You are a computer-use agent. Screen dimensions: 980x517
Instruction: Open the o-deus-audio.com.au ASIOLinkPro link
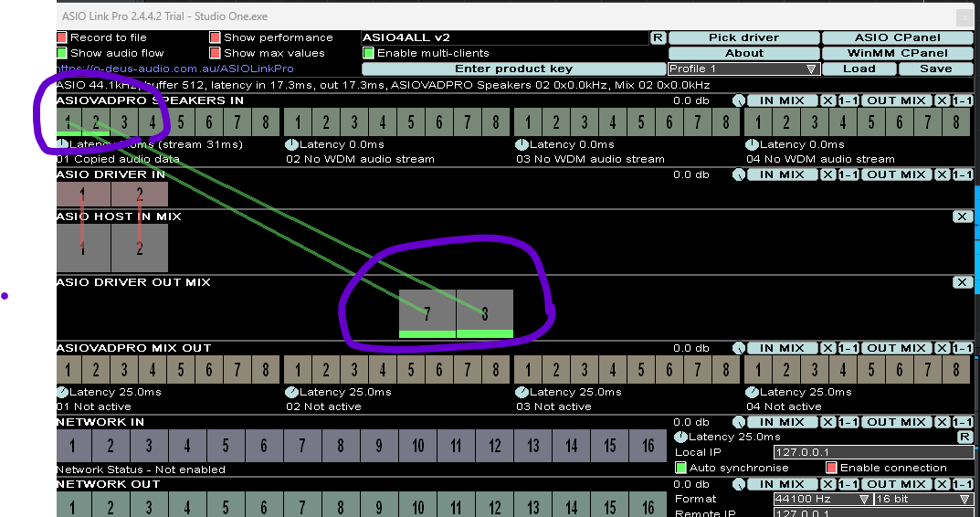175,69
